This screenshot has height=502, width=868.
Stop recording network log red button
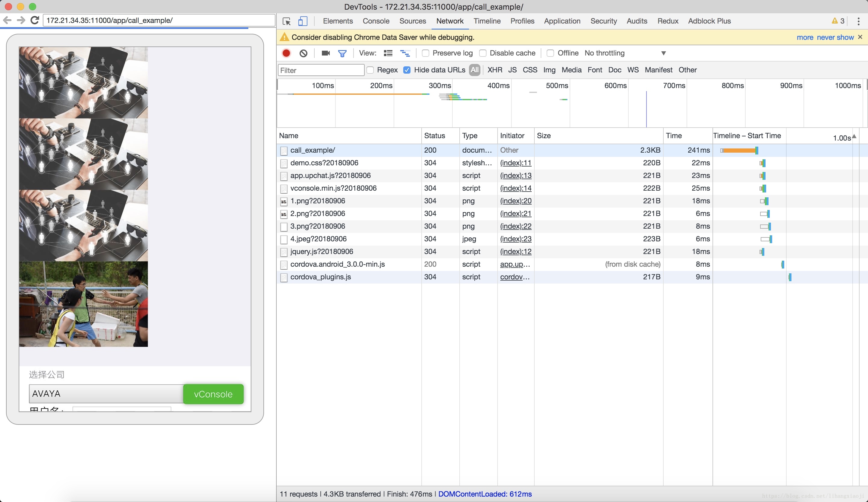point(286,53)
